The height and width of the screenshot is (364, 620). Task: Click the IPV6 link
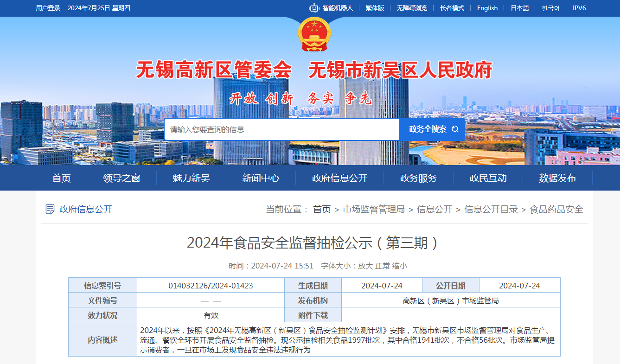pos(579,8)
